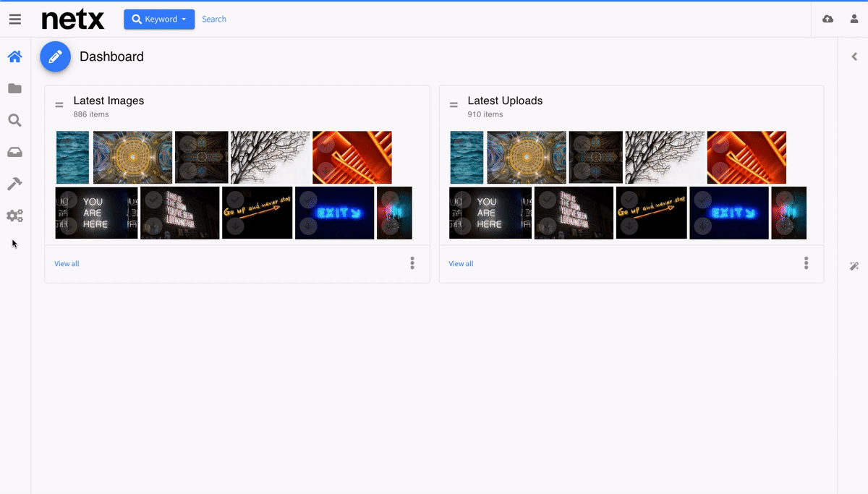Open the Folders view from sidebar
This screenshot has height=494, width=868.
(x=14, y=88)
